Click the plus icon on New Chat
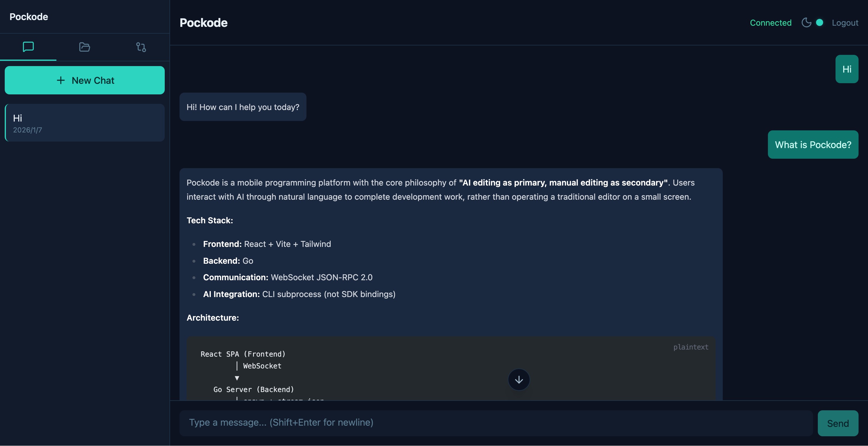 [61, 80]
